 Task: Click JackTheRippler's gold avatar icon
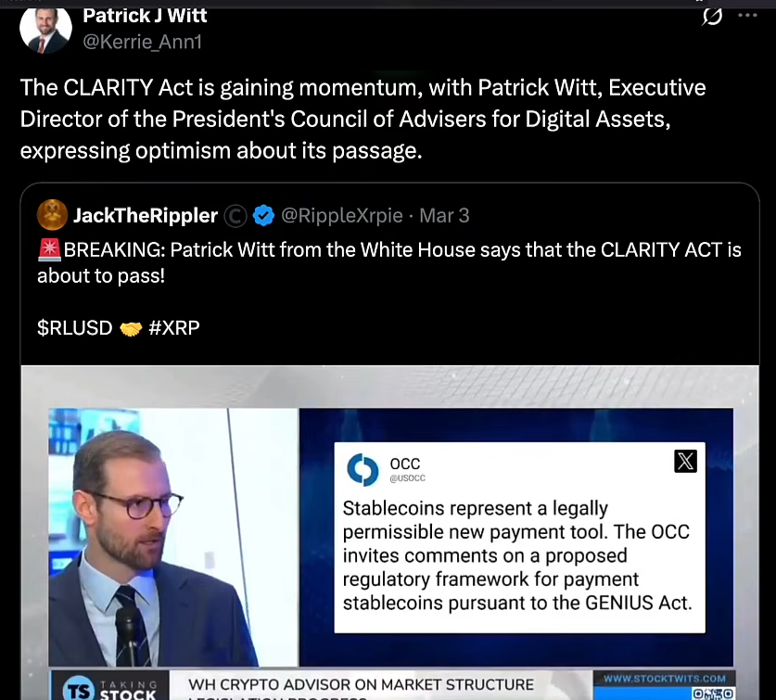click(53, 215)
